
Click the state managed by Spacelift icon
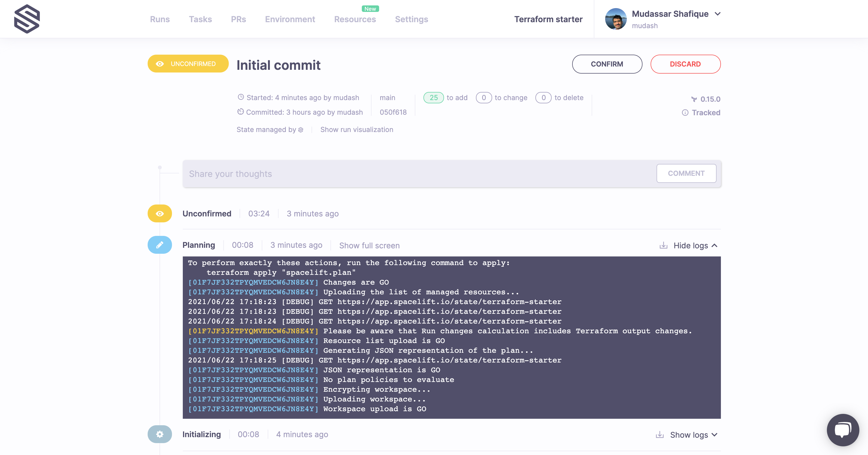coord(300,130)
